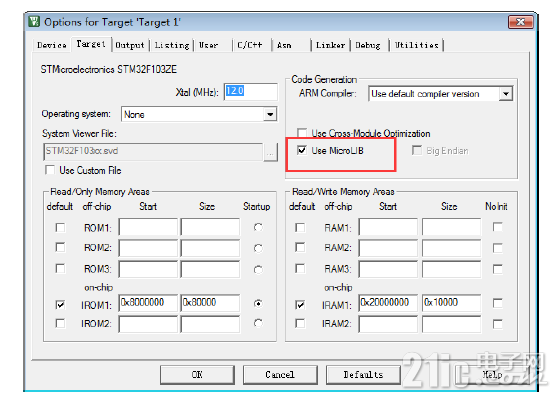Check the default box for RAM3
Screen dimensions: 556x395
(x=300, y=268)
